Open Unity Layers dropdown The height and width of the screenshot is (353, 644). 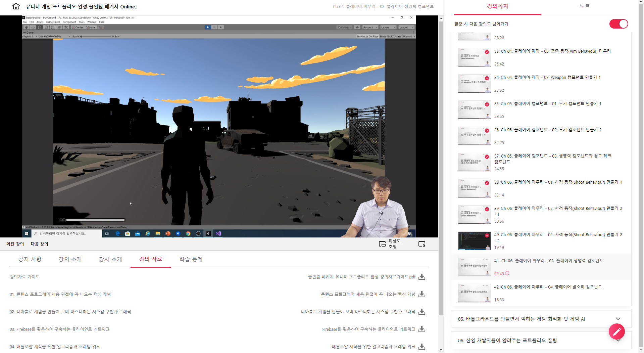(x=388, y=27)
